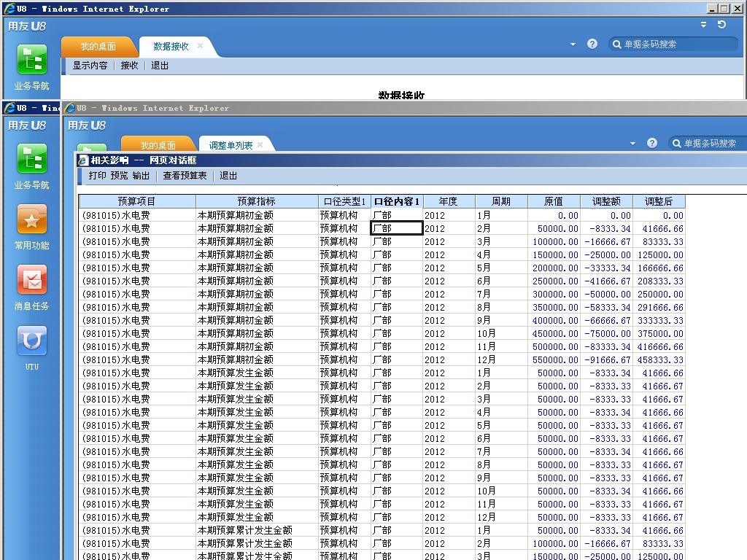747x560 pixels.
Task: Launch UTU icon in sidebar
Action: [32, 341]
